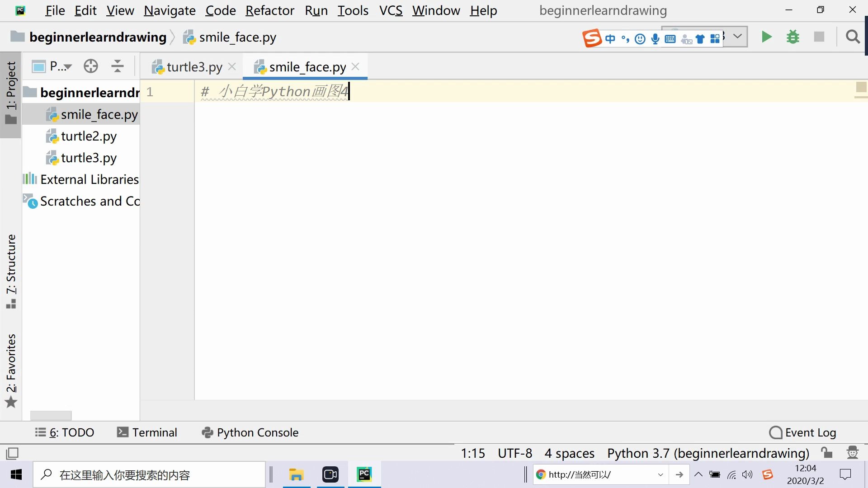Image resolution: width=868 pixels, height=488 pixels.
Task: Click the Python 3.7 interpreter dropdown
Action: (708, 453)
